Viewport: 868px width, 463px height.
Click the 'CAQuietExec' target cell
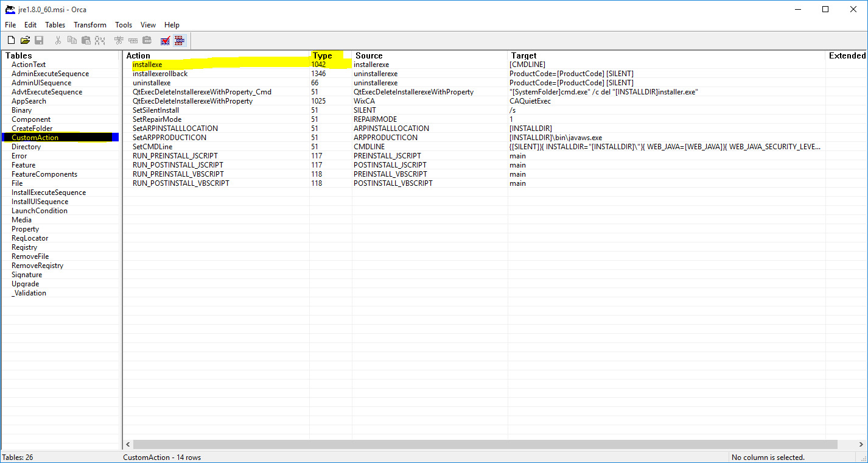(x=530, y=101)
